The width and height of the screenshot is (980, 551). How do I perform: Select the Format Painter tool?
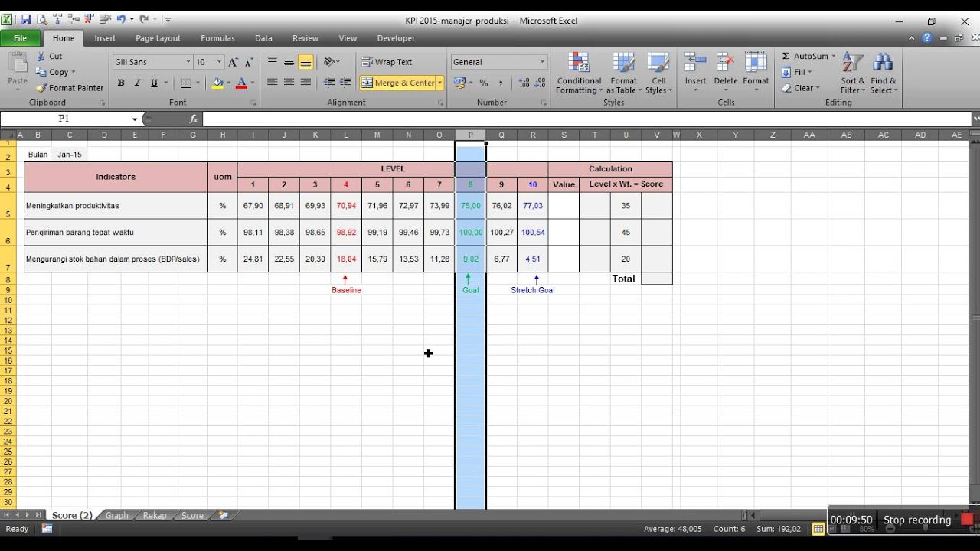pyautogui.click(x=70, y=88)
